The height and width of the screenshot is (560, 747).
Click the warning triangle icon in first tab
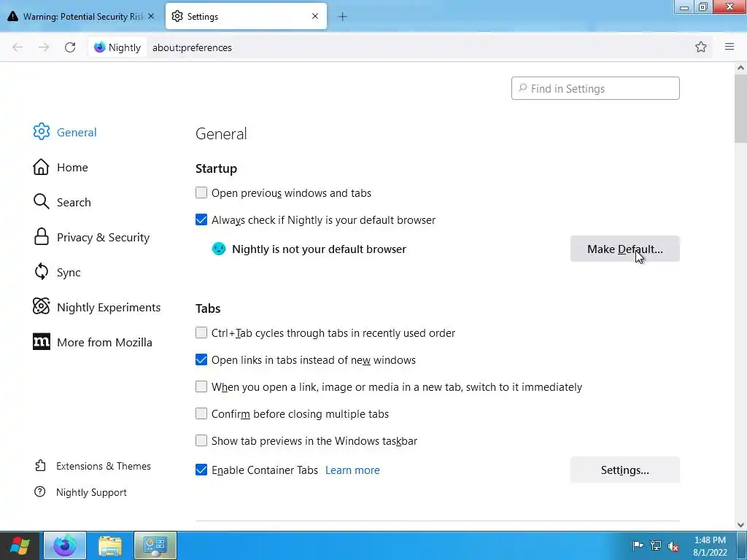[x=13, y=16]
